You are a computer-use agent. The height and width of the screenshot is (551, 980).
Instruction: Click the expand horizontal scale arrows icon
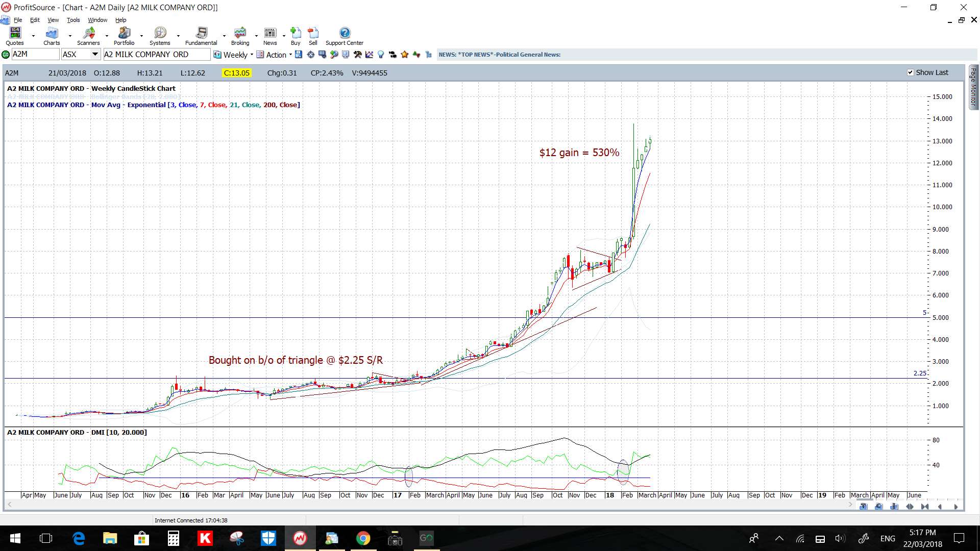[910, 507]
